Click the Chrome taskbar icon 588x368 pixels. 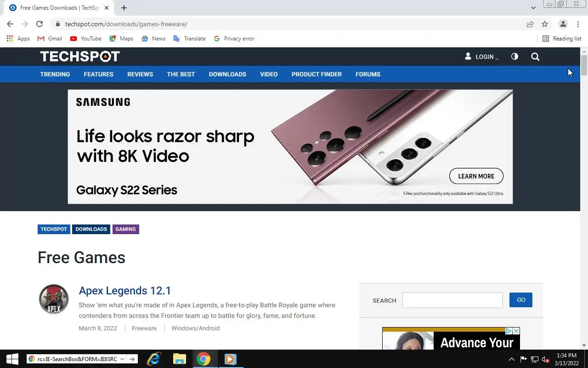(204, 359)
